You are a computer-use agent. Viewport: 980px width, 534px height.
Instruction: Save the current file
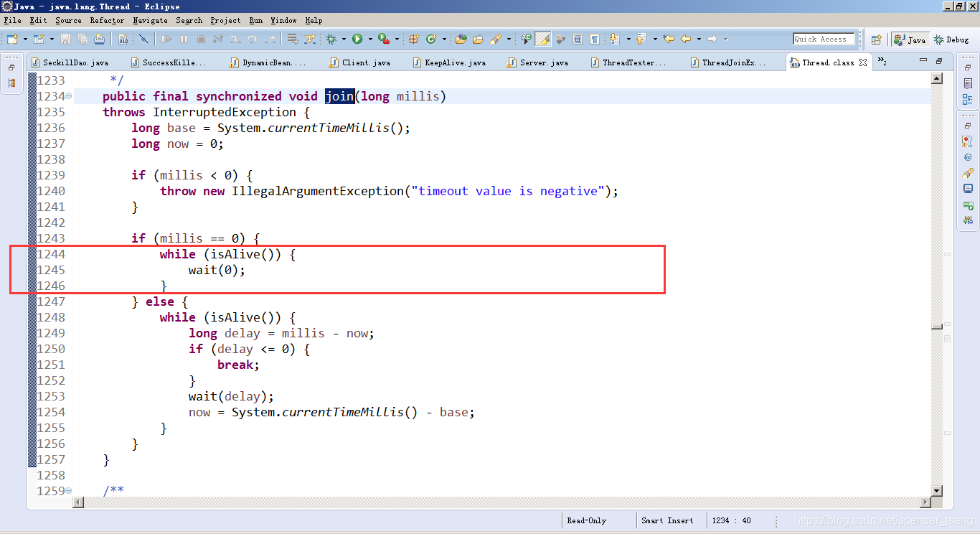pyautogui.click(x=65, y=39)
